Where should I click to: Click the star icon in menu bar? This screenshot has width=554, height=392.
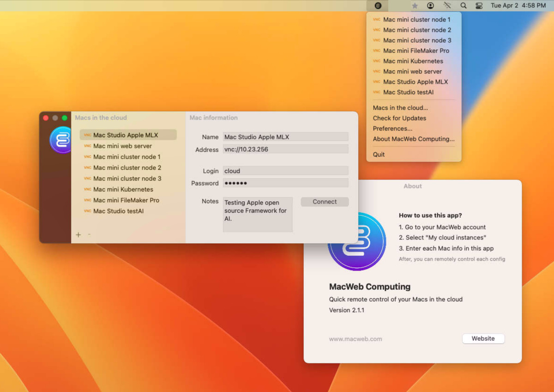415,6
